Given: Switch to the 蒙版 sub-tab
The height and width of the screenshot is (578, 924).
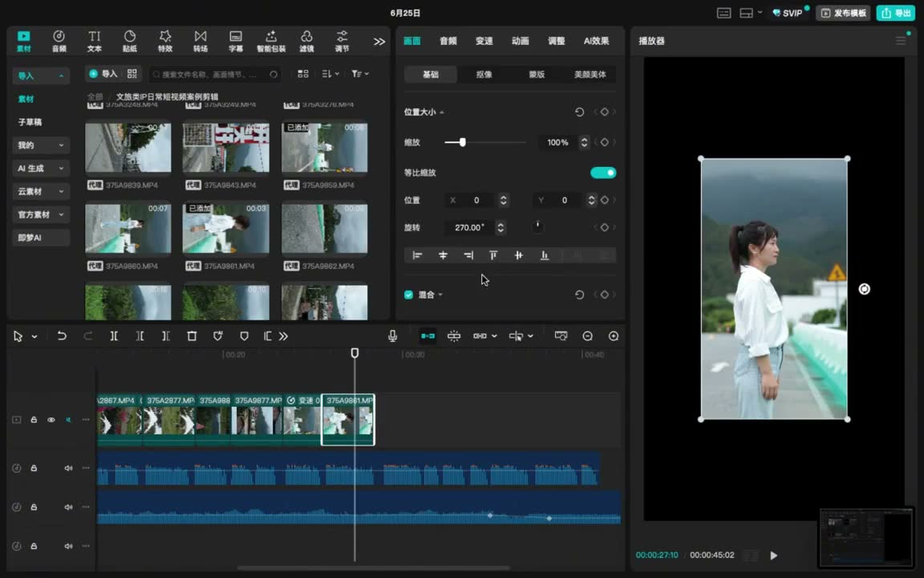Looking at the screenshot, I should pos(537,75).
